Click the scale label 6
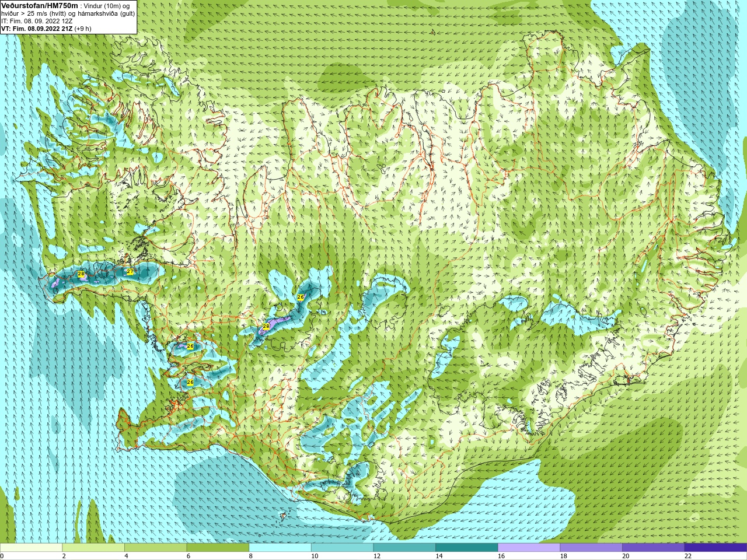The height and width of the screenshot is (560, 747). [x=189, y=556]
